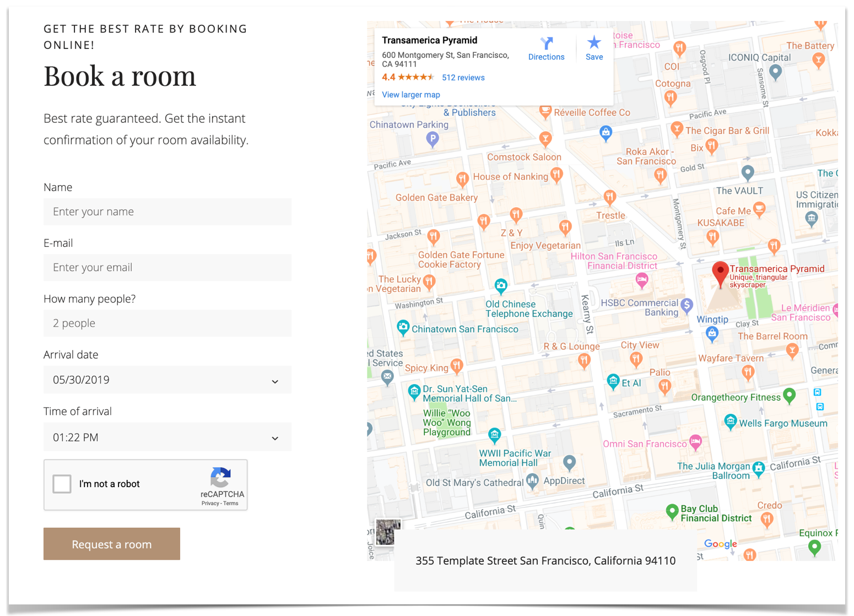Select The VAULT location pin
This screenshot has height=616, width=854.
747,173
